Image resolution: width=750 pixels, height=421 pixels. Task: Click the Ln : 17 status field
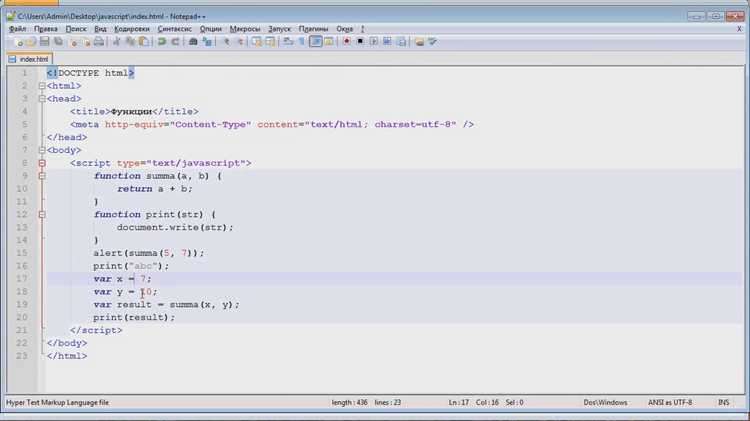click(x=459, y=403)
